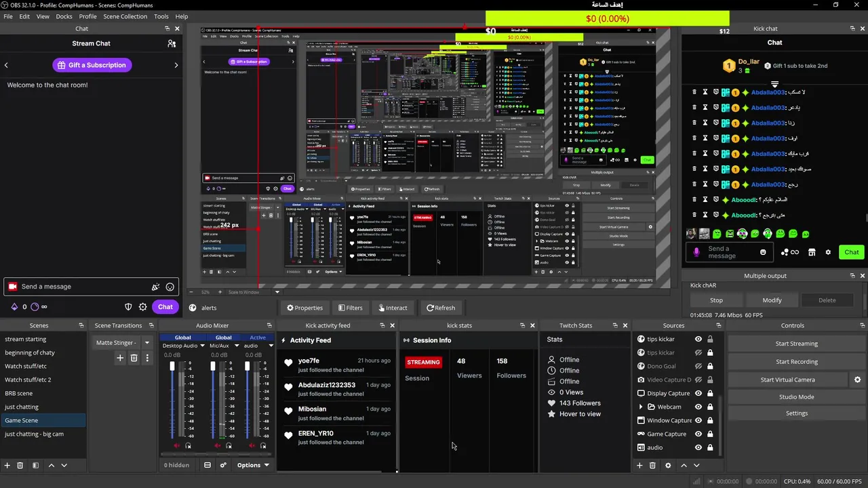
Task: Move scene down arrow in Scenes panel
Action: click(x=64, y=466)
